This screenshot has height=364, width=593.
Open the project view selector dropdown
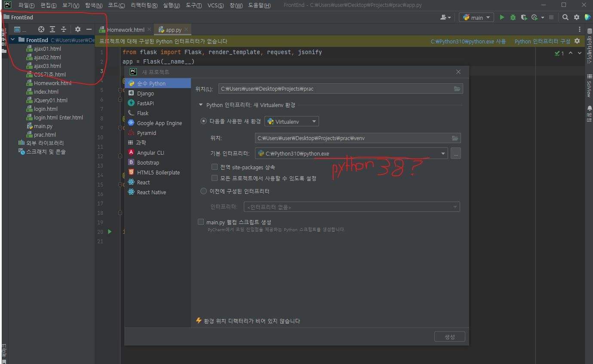pyautogui.click(x=20, y=30)
